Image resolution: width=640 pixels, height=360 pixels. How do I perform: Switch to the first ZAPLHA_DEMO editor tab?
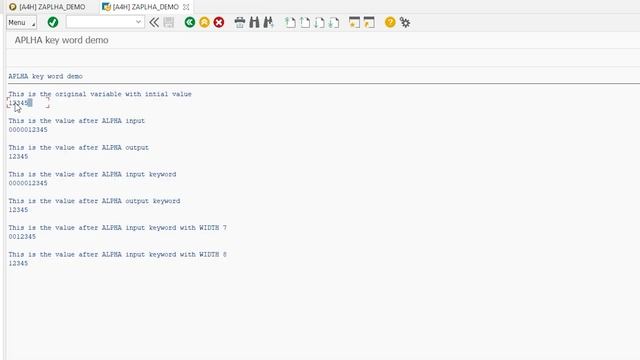[47, 7]
